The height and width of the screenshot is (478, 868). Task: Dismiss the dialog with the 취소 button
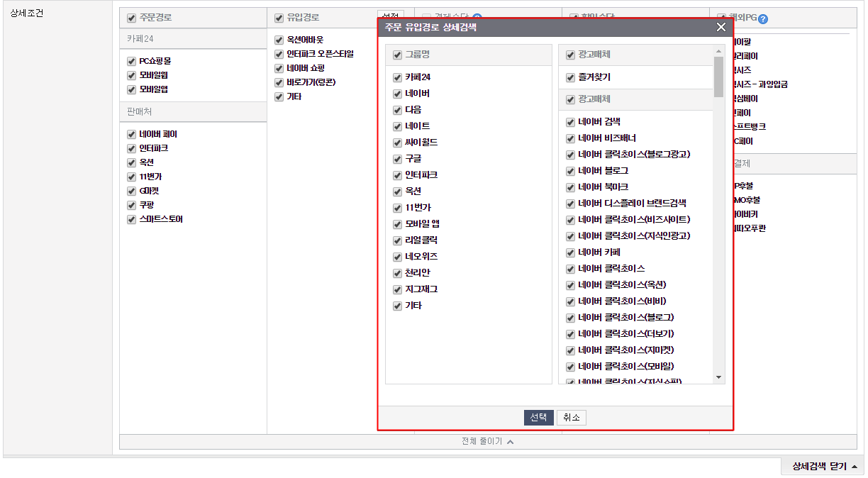click(571, 418)
